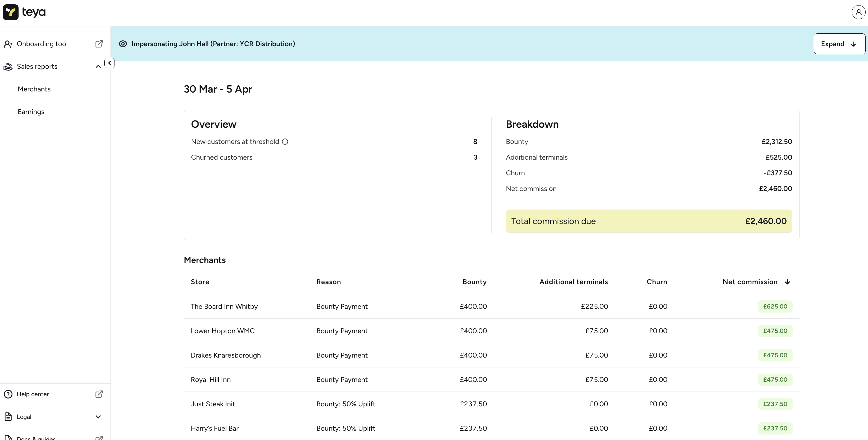868x440 pixels.
Task: Click the info icon beside threshold
Action: 285,142
